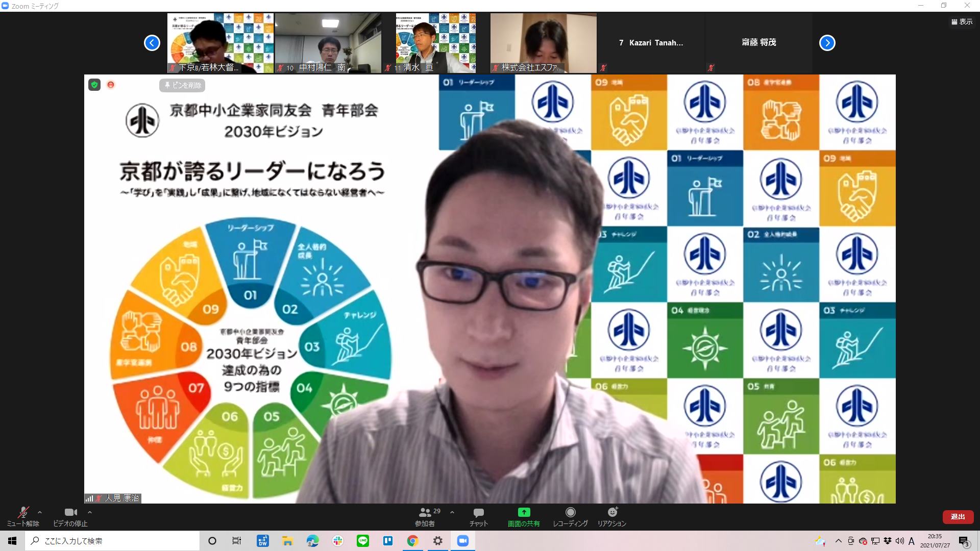
Task: Remove pin using ピンを削除 button
Action: (182, 85)
